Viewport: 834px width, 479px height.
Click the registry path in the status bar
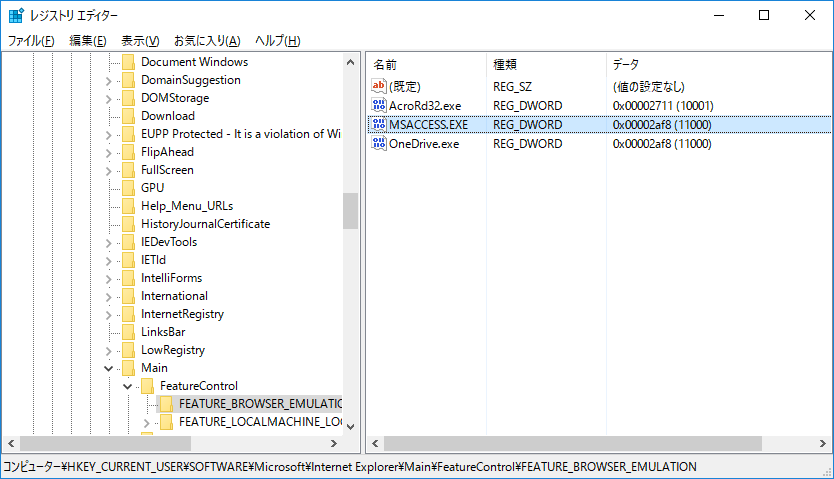(x=350, y=467)
